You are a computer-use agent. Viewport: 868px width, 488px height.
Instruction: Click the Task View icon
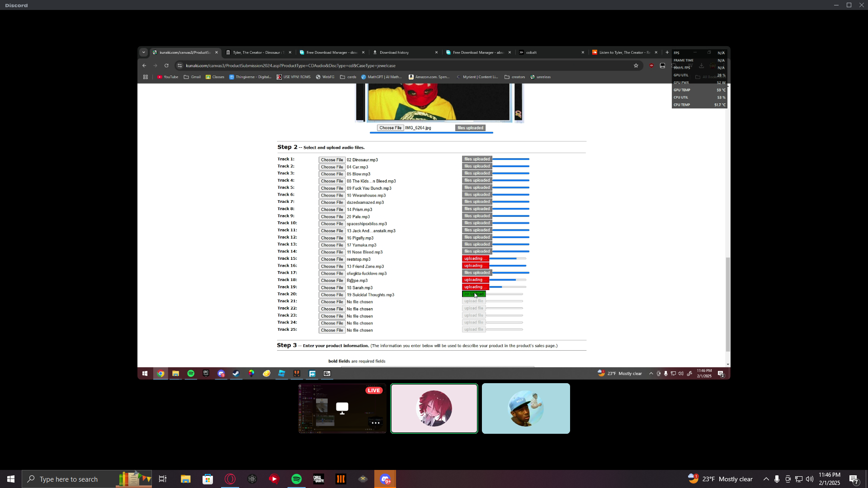point(163,479)
